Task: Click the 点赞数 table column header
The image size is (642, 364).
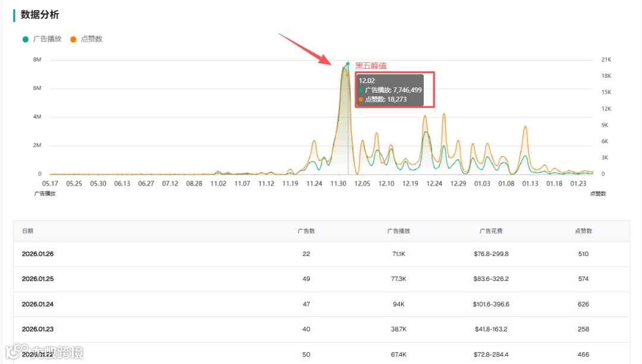Action: (584, 231)
